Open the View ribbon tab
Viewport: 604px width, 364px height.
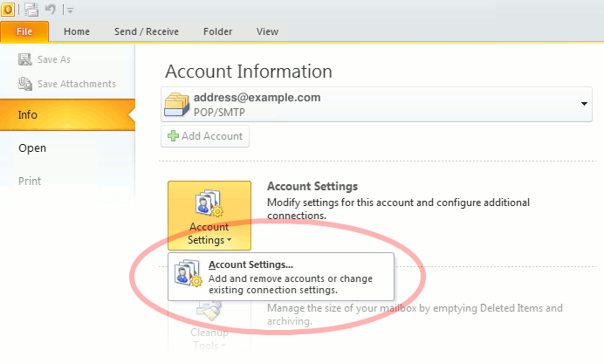coord(267,31)
